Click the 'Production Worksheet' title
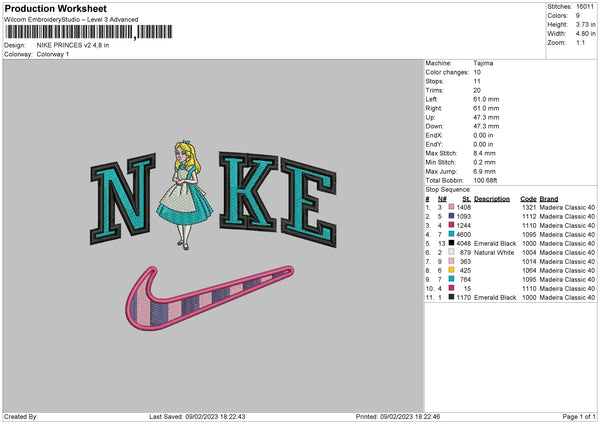 pos(56,8)
